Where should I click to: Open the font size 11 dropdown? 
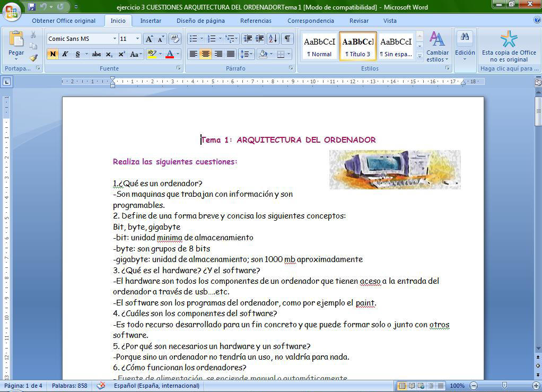[x=137, y=39]
